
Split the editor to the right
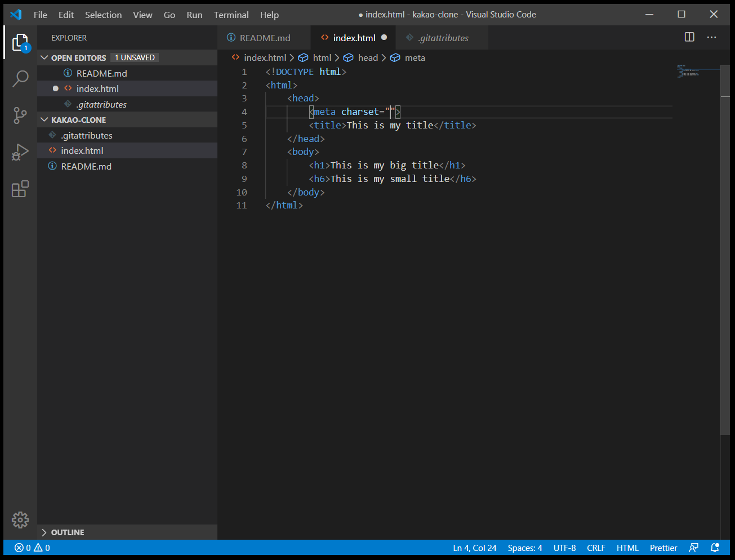(x=689, y=37)
